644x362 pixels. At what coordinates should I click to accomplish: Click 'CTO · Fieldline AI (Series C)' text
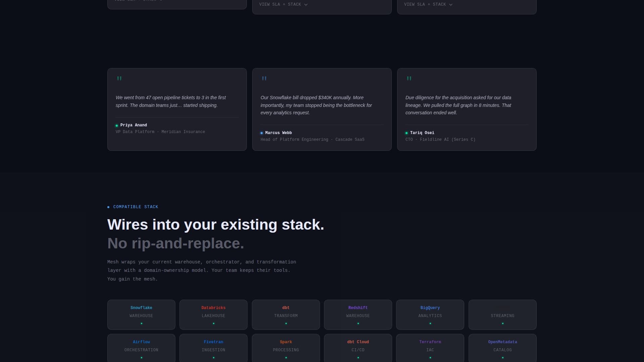coord(440,139)
